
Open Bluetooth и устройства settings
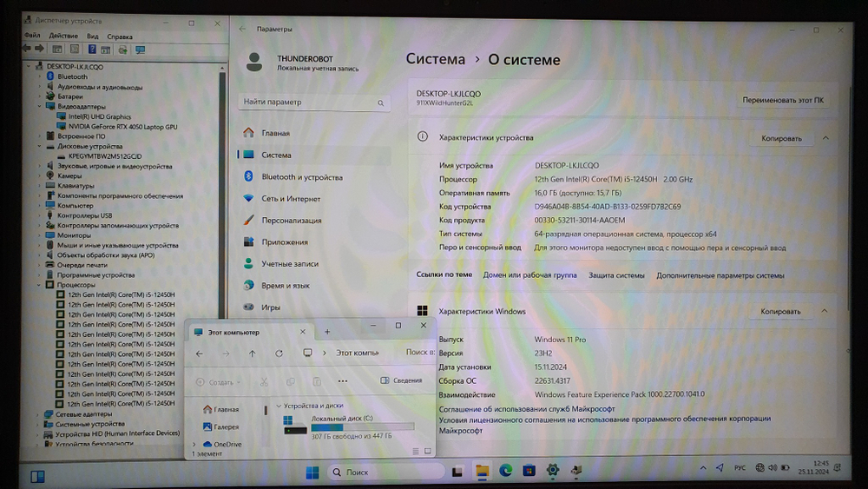pyautogui.click(x=302, y=177)
